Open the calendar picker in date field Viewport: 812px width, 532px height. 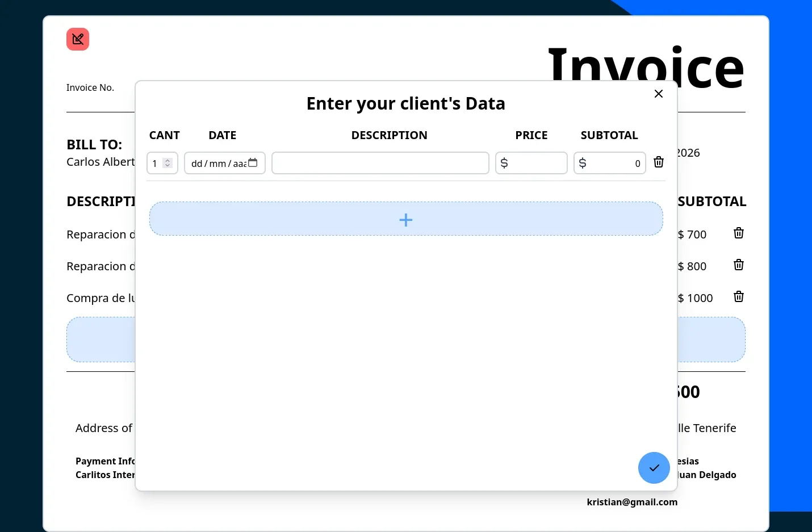(x=253, y=163)
